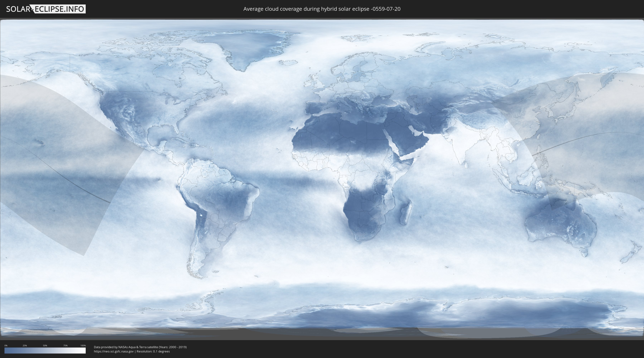
Task: Click the average cloud coverage title text
Action: pos(322,9)
